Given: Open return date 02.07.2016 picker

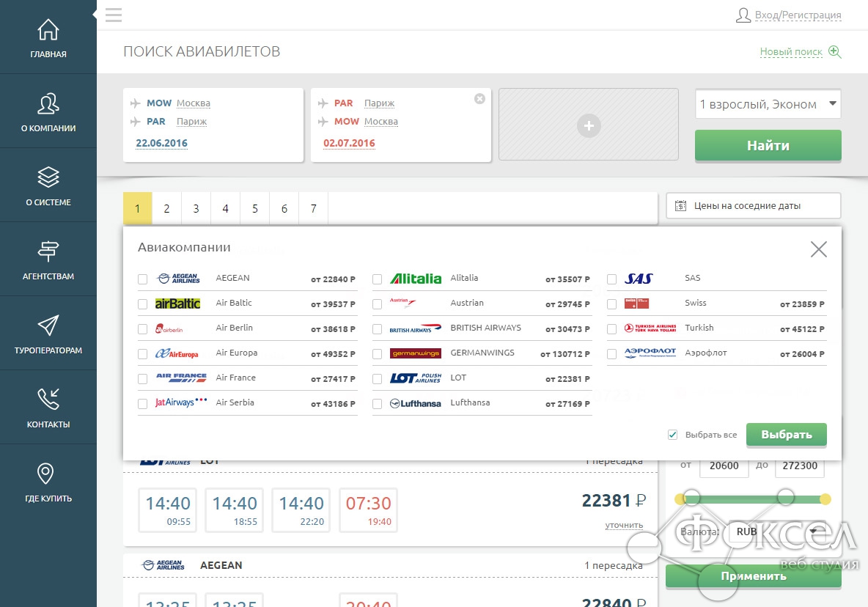Looking at the screenshot, I should 349,143.
